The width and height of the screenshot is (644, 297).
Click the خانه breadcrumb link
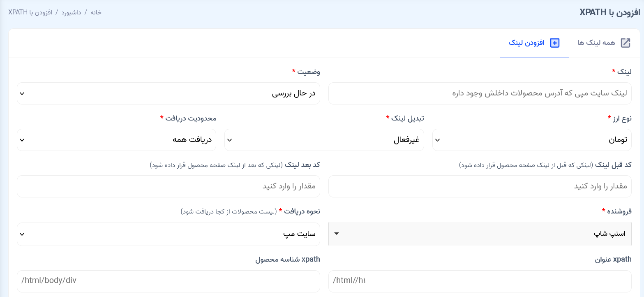pyautogui.click(x=96, y=12)
